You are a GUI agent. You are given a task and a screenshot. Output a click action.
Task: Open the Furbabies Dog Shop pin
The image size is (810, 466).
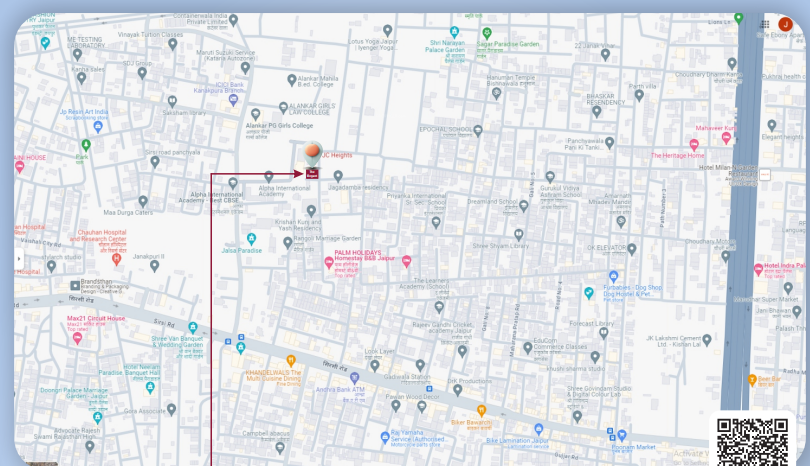click(x=613, y=276)
